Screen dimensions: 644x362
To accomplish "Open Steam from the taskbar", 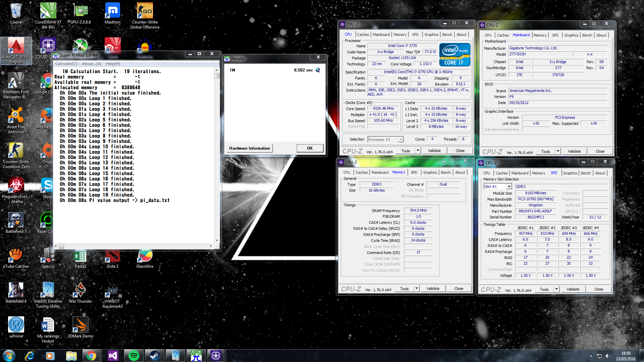I will (155, 356).
